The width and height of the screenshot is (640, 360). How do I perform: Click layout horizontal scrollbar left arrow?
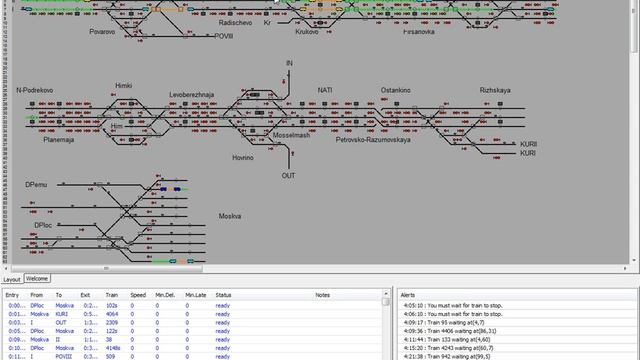coord(6,269)
